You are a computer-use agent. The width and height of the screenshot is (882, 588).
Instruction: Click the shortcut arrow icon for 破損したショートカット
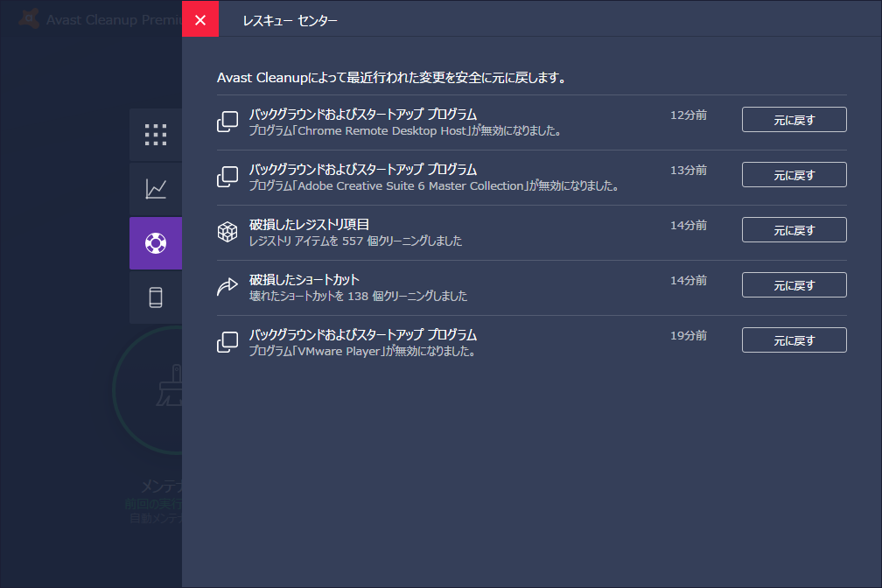pos(227,287)
